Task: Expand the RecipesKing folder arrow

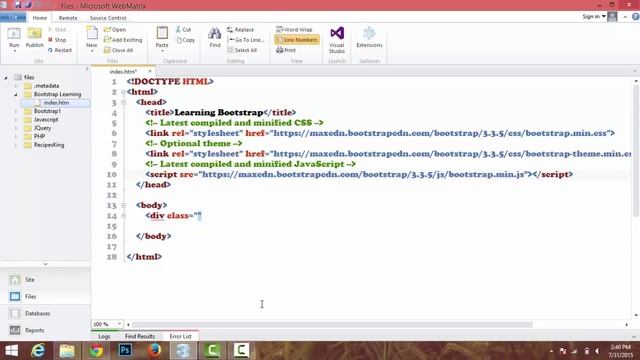Action: [x=16, y=145]
